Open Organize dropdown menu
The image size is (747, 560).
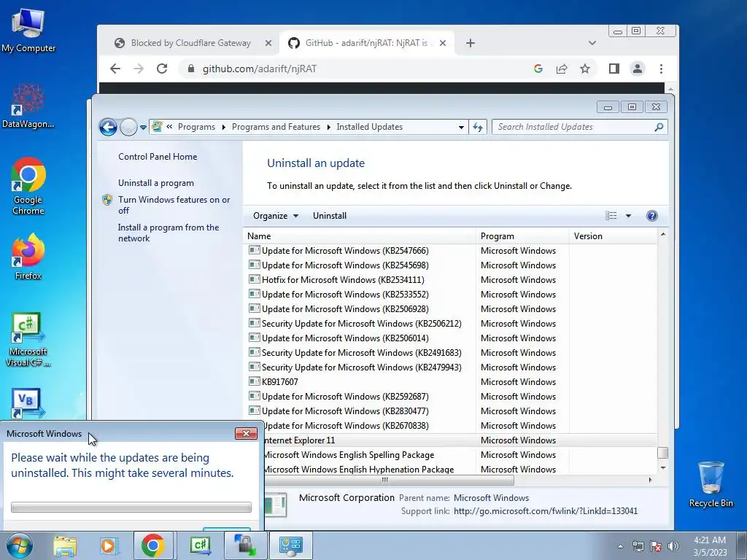click(276, 216)
